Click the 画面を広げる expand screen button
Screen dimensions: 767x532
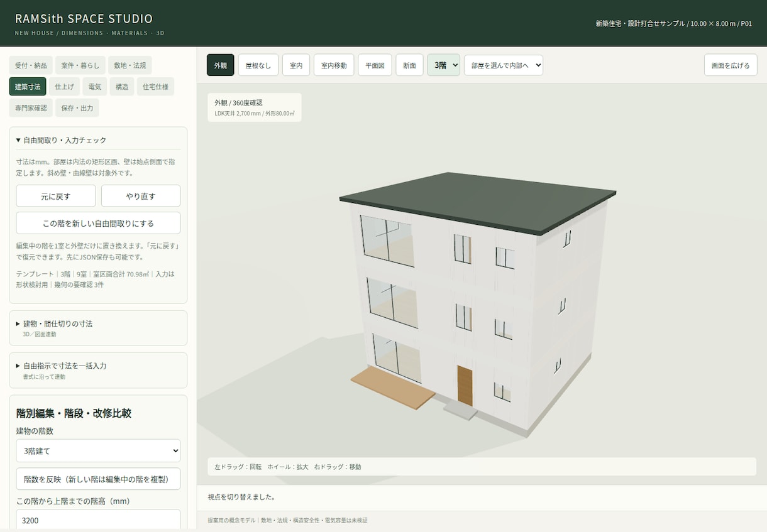coord(731,65)
